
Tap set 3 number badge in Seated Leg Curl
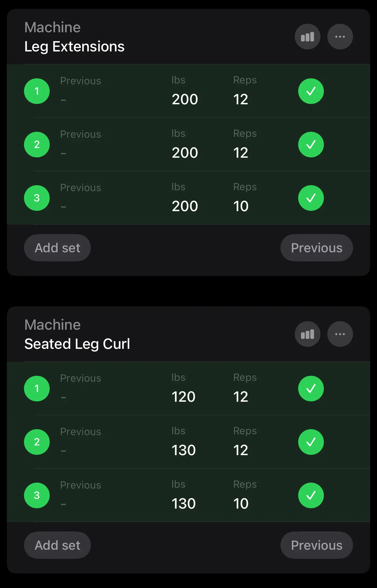37,495
